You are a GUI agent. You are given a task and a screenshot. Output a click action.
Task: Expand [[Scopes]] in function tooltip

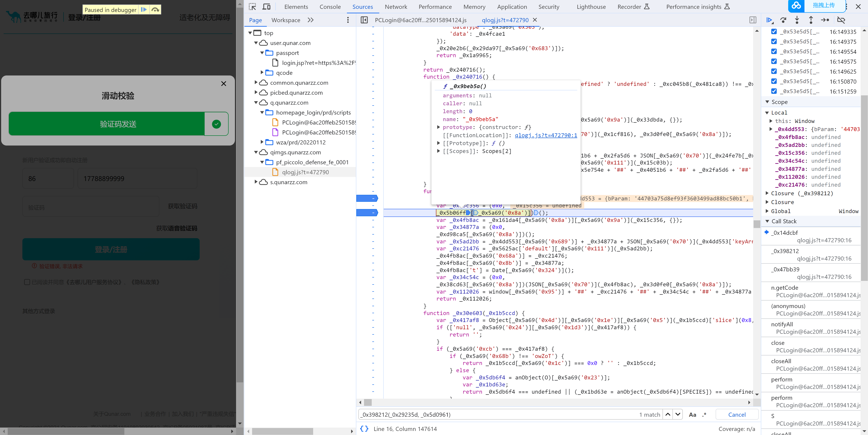pyautogui.click(x=438, y=151)
